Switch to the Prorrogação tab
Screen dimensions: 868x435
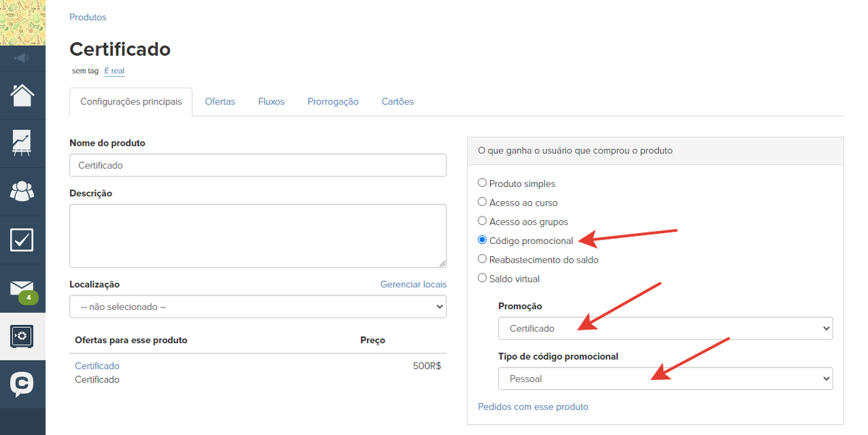pos(332,102)
